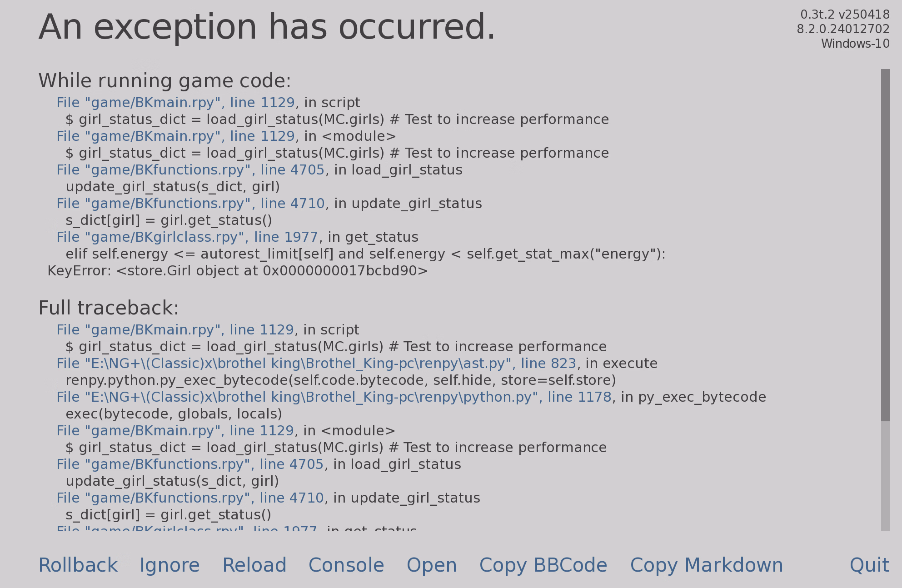Quit the game

[869, 565]
